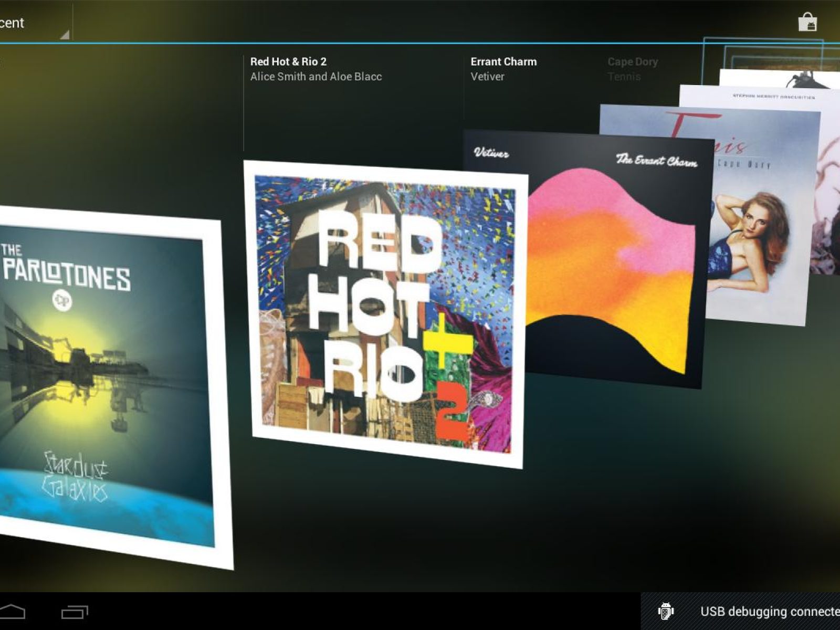
Task: Tap the Android debug notification icon
Action: tap(666, 612)
